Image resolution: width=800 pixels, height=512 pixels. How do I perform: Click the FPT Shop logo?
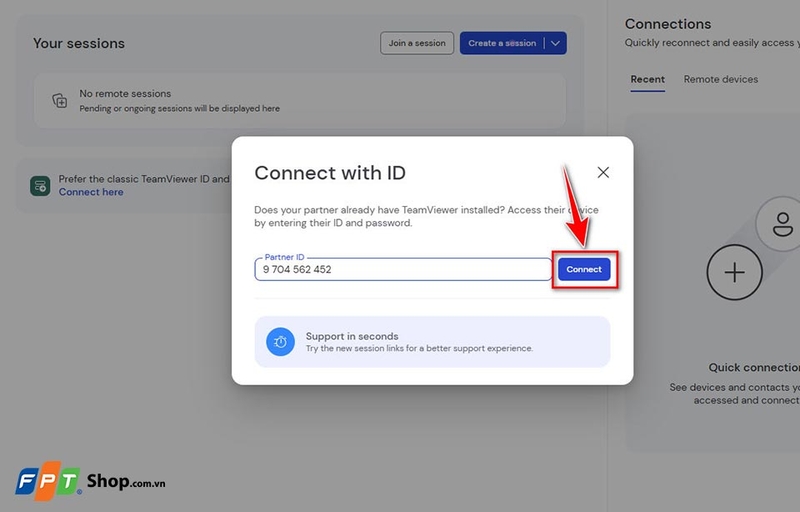[x=90, y=481]
